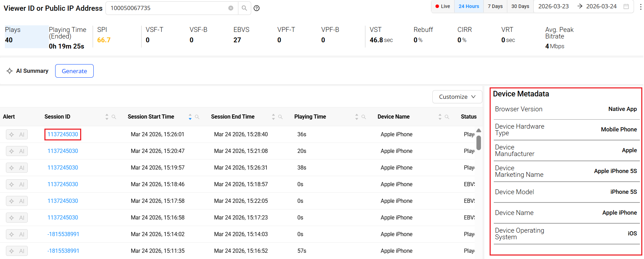Screen dimensions: 644x259
Task: Sort by Session End Time column
Action: coord(273,117)
